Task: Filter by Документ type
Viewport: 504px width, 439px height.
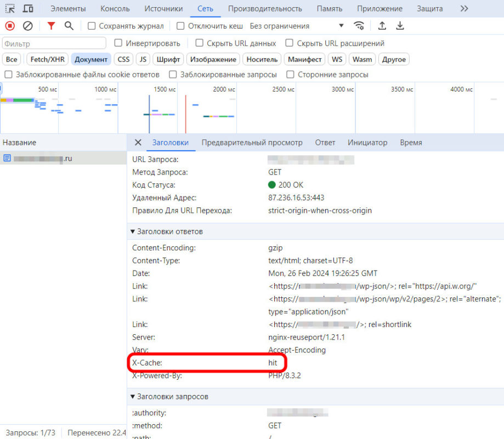Action: tap(91, 59)
